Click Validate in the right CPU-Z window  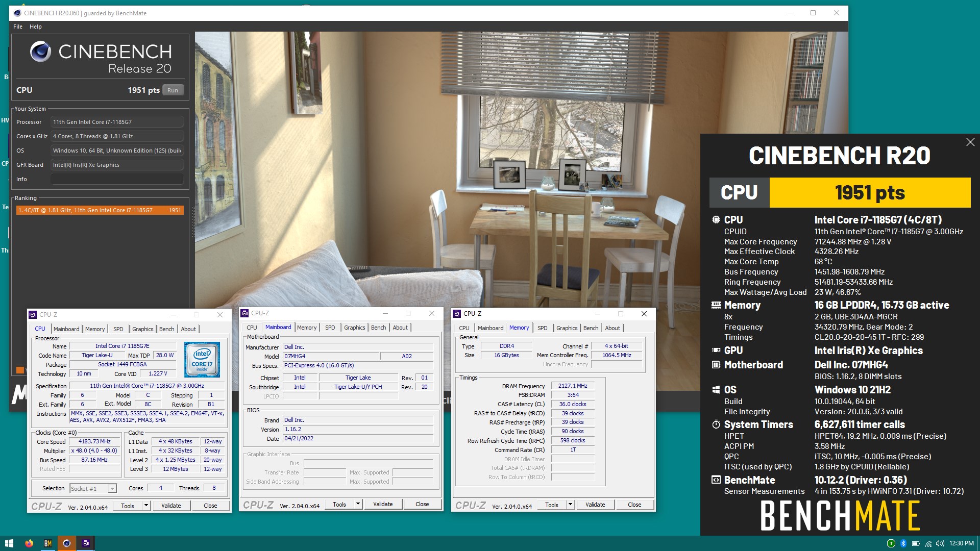point(595,505)
